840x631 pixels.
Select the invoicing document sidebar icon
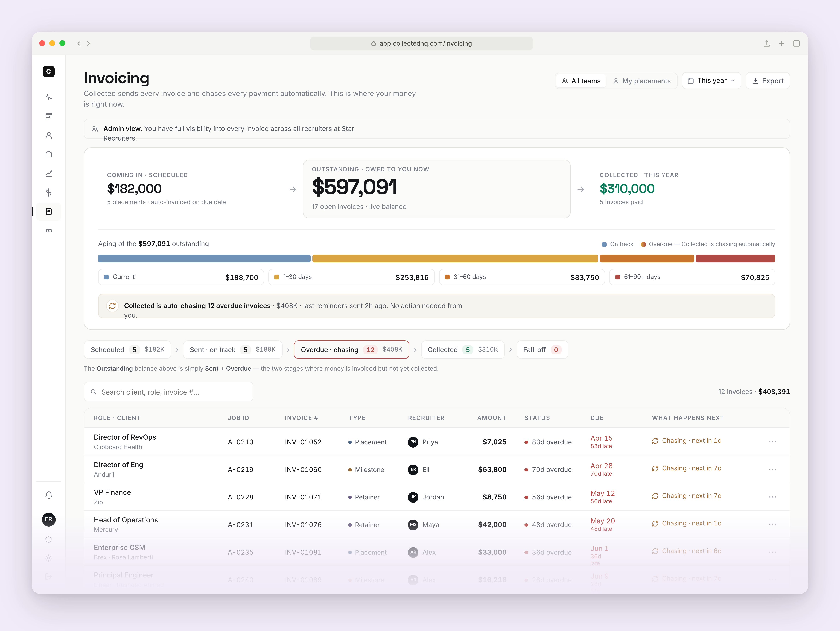tap(49, 211)
